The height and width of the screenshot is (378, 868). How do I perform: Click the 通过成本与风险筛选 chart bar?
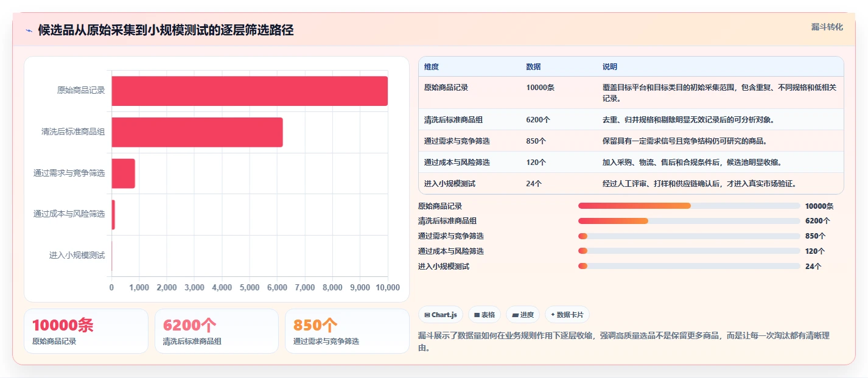coord(113,215)
